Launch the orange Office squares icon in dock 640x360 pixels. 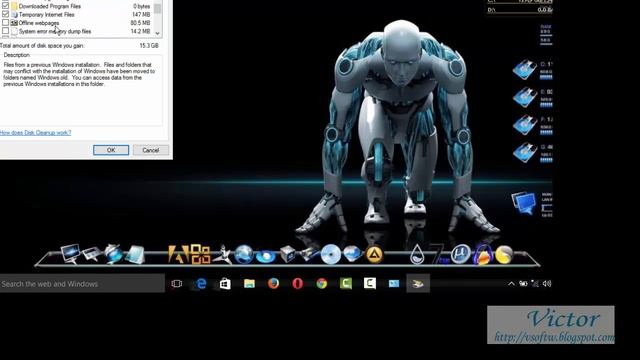[200, 254]
